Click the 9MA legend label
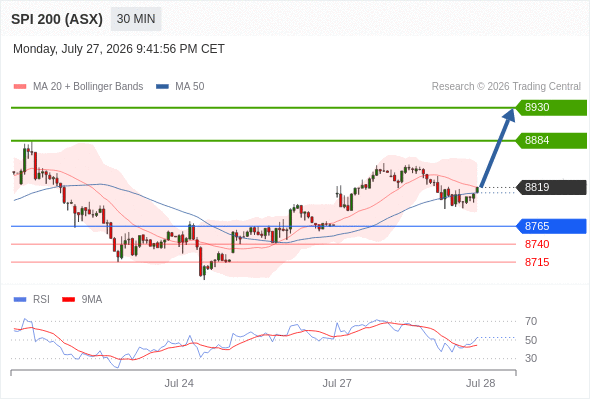The image size is (590, 400). pyautogui.click(x=92, y=300)
